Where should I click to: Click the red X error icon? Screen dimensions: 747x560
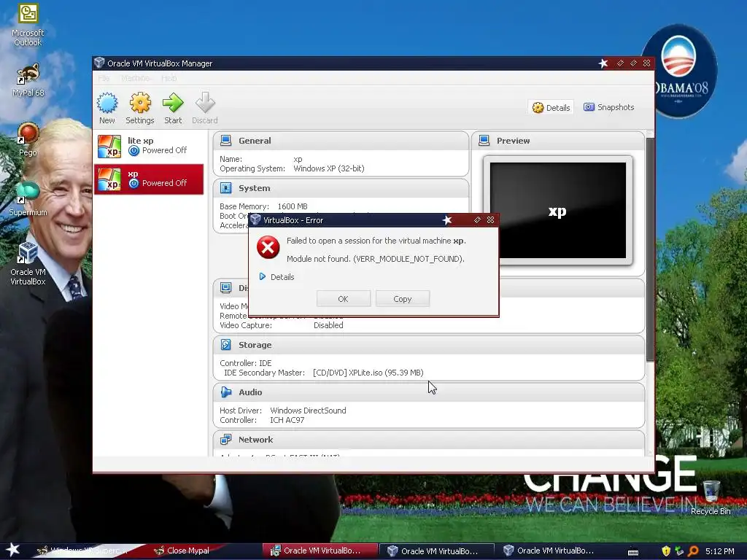tap(268, 248)
